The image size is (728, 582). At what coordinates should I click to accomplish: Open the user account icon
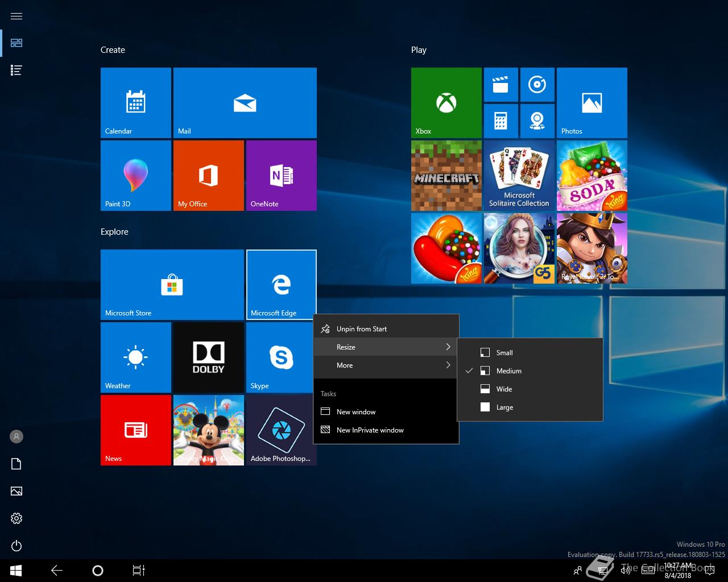[x=16, y=436]
